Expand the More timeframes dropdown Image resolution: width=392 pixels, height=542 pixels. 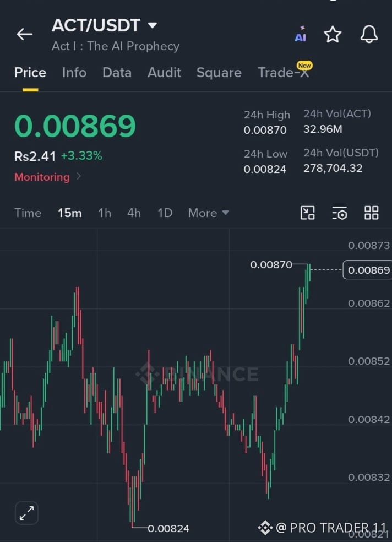pos(209,213)
